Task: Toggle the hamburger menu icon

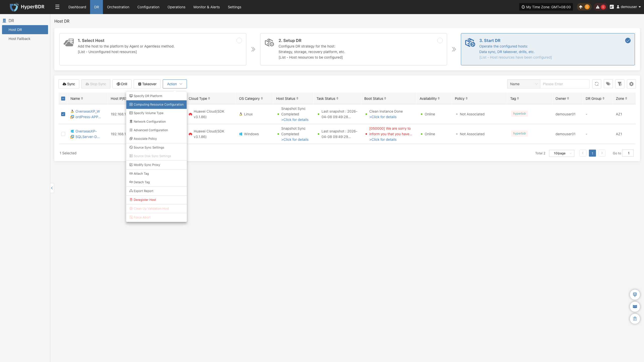Action: pyautogui.click(x=57, y=7)
